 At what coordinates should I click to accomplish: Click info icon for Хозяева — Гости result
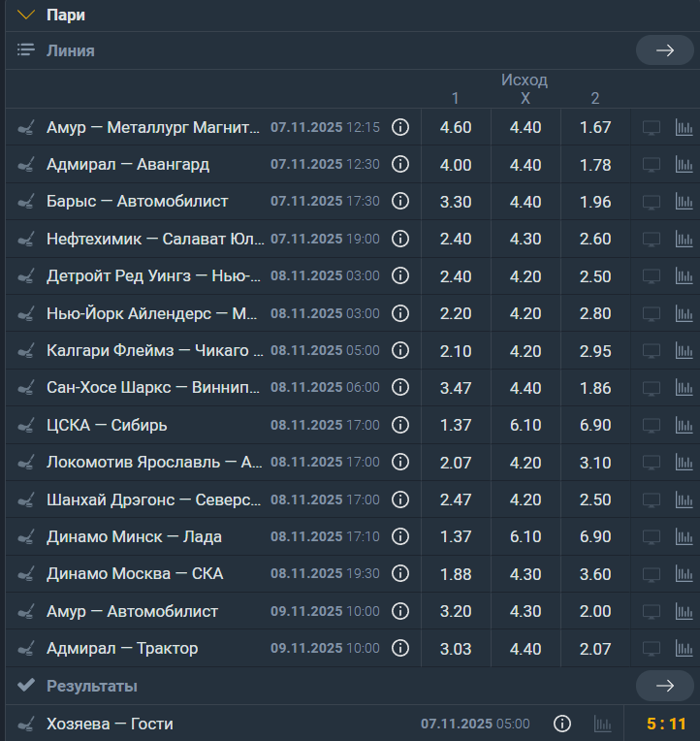[x=561, y=724]
